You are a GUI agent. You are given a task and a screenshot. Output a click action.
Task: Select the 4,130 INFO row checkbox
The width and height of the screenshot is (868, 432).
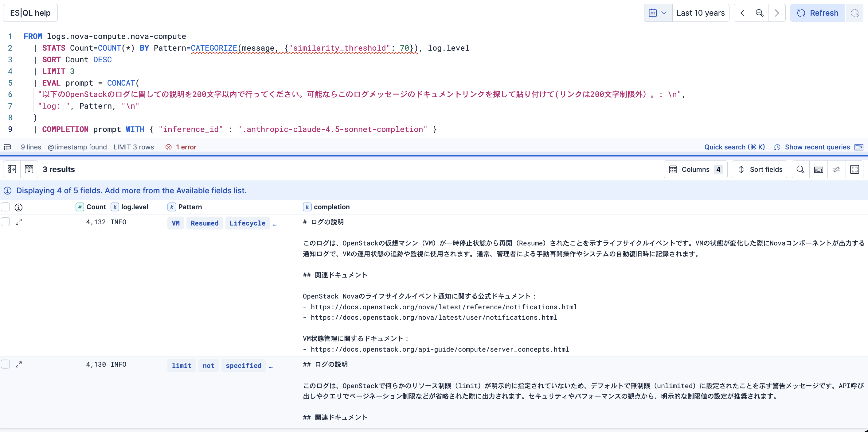[x=6, y=364]
